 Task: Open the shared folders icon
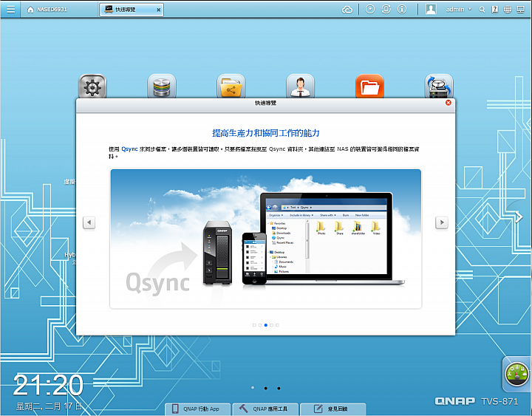pyautogui.click(x=231, y=86)
